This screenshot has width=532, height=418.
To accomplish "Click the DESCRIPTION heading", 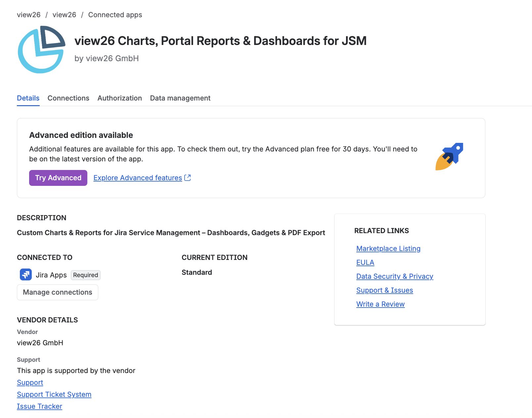I will click(x=42, y=218).
